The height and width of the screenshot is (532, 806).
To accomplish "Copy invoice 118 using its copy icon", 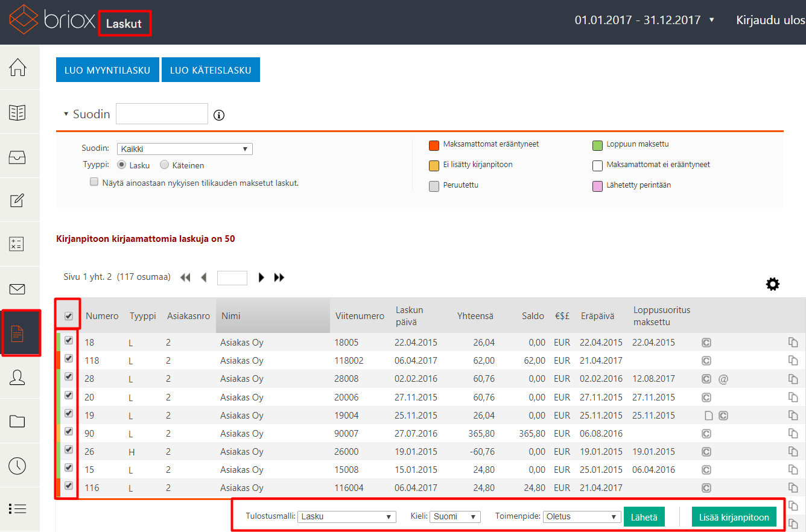I will click(793, 361).
